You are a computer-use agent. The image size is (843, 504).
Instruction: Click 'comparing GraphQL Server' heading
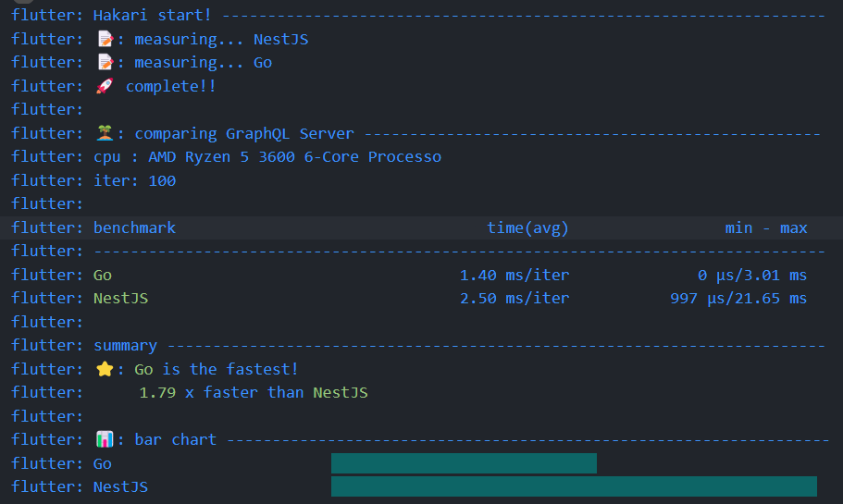pyautogui.click(x=244, y=133)
